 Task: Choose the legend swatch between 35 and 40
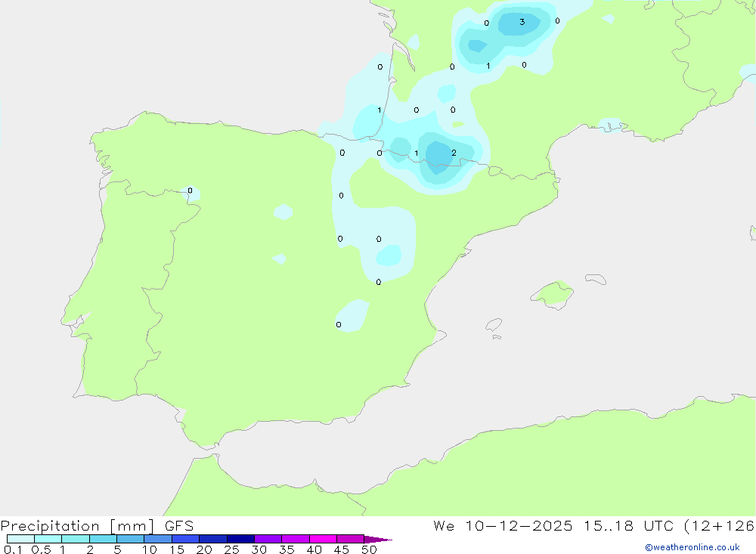[296, 539]
